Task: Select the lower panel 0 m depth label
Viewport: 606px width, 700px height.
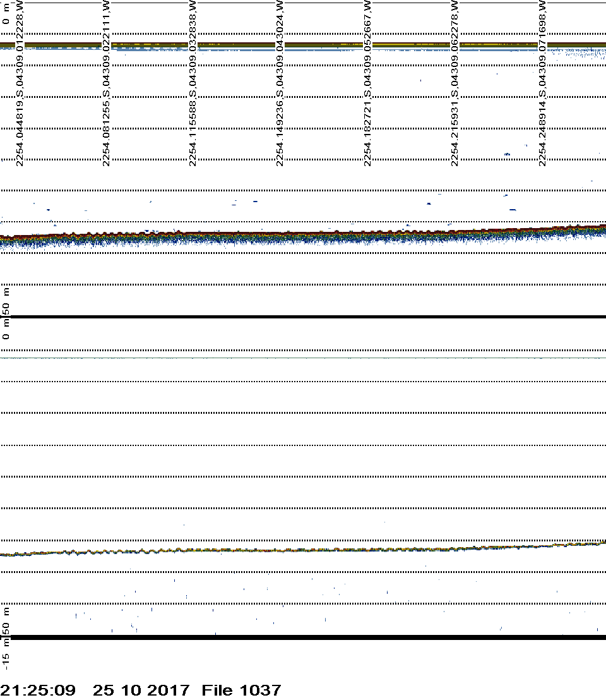Action: 6,330
